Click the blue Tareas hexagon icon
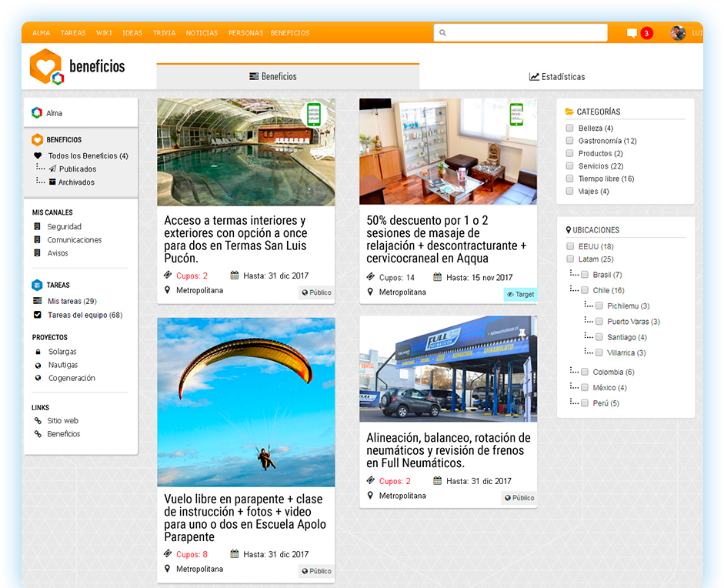The image size is (724, 588). click(x=37, y=285)
